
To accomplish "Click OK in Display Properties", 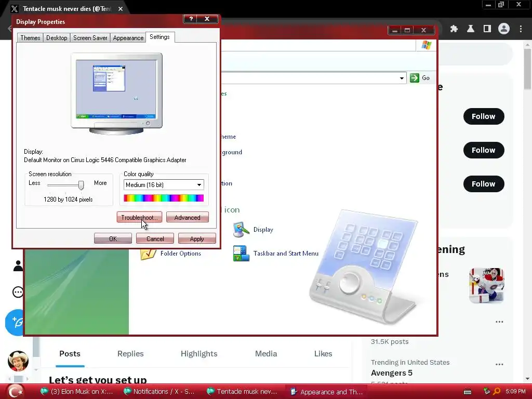I will point(113,238).
